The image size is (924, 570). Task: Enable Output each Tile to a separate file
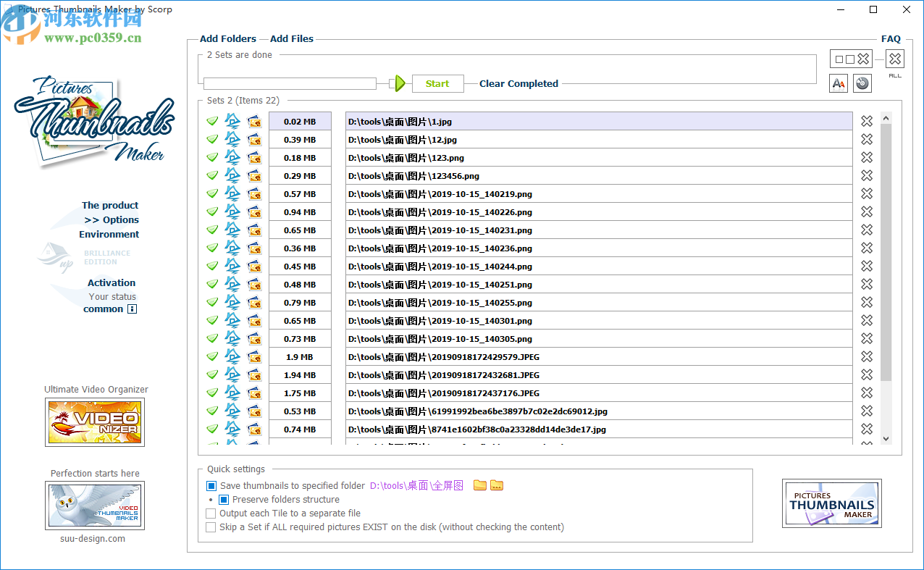[x=211, y=514]
